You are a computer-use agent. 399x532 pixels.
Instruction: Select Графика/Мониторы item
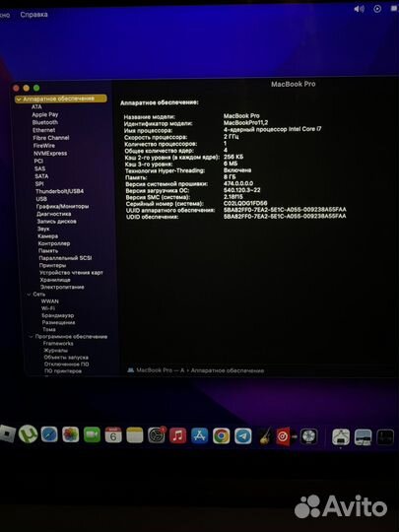(62, 206)
